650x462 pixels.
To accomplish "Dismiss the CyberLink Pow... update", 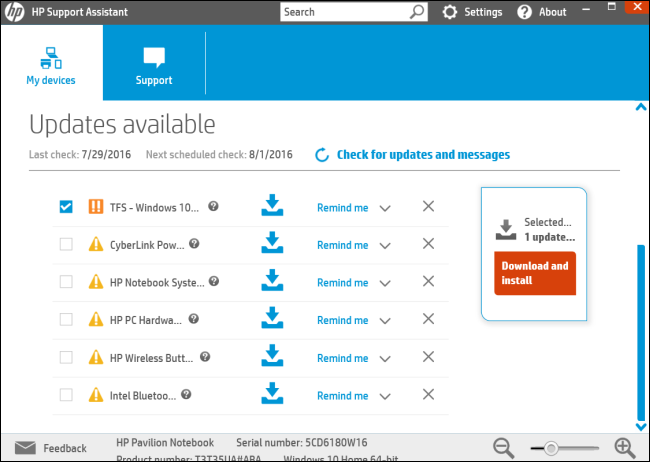I will (x=428, y=243).
